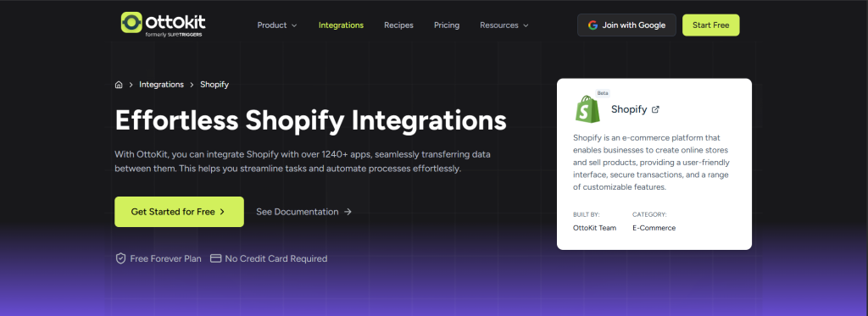The width and height of the screenshot is (868, 316).
Task: Click the Google logo on the join button
Action: pyautogui.click(x=593, y=25)
